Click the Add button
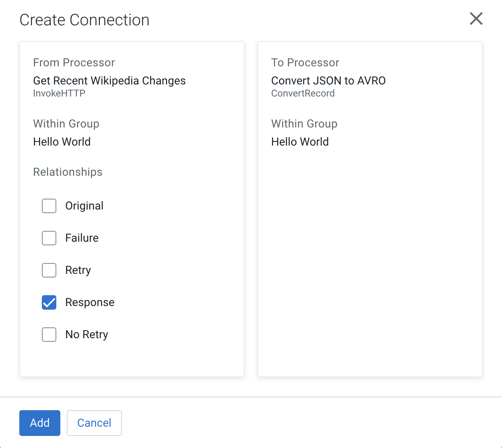This screenshot has width=502, height=448. pos(40,423)
